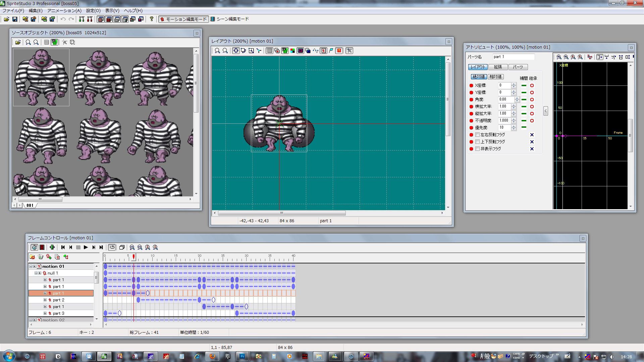Screen dimensions: 644x362
Task: Switch to the パーツ tab in Attribute panel
Action: click(518, 67)
